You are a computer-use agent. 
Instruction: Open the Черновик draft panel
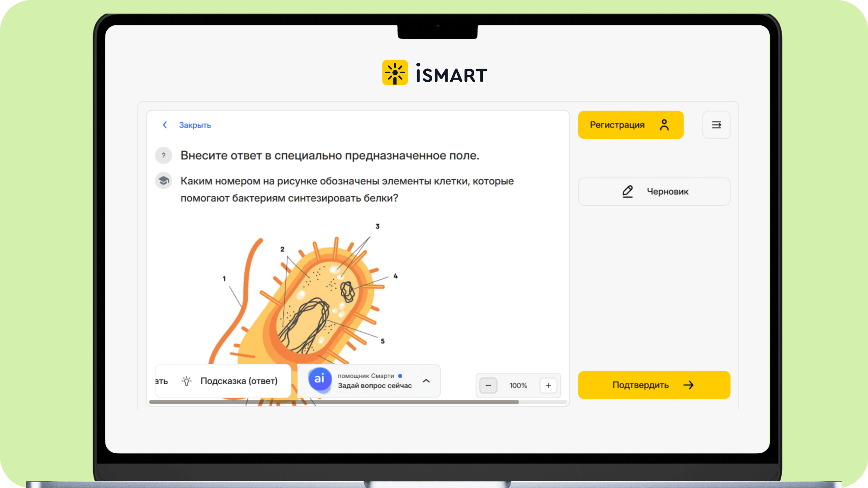[654, 192]
